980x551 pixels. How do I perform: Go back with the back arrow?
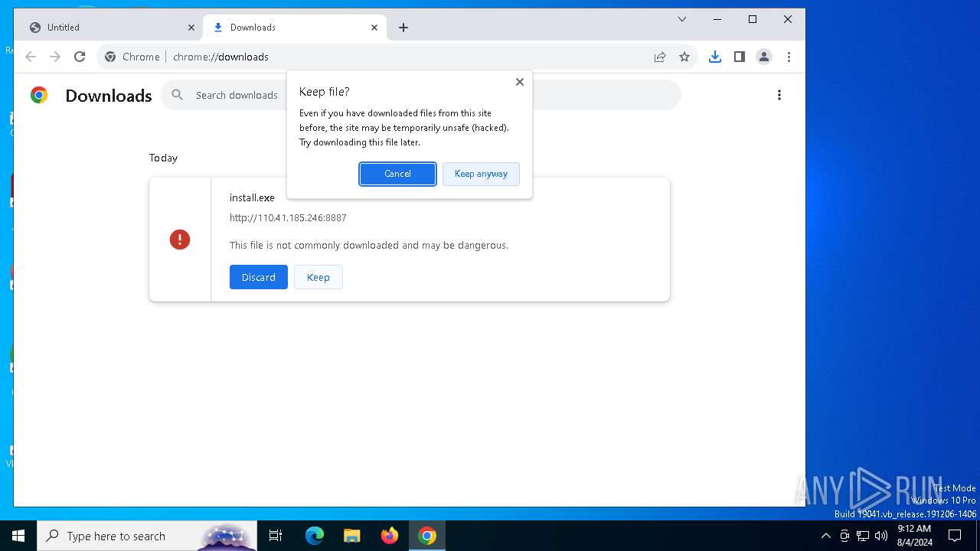[31, 57]
